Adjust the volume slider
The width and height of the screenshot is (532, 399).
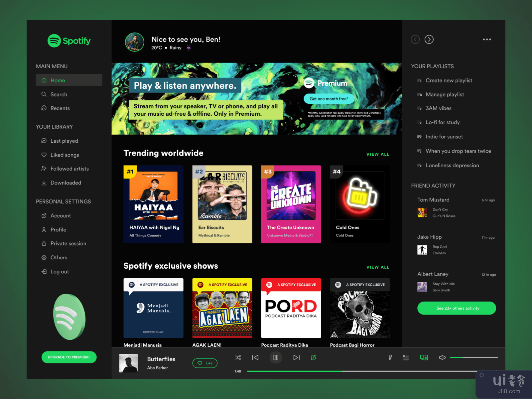tap(473, 358)
